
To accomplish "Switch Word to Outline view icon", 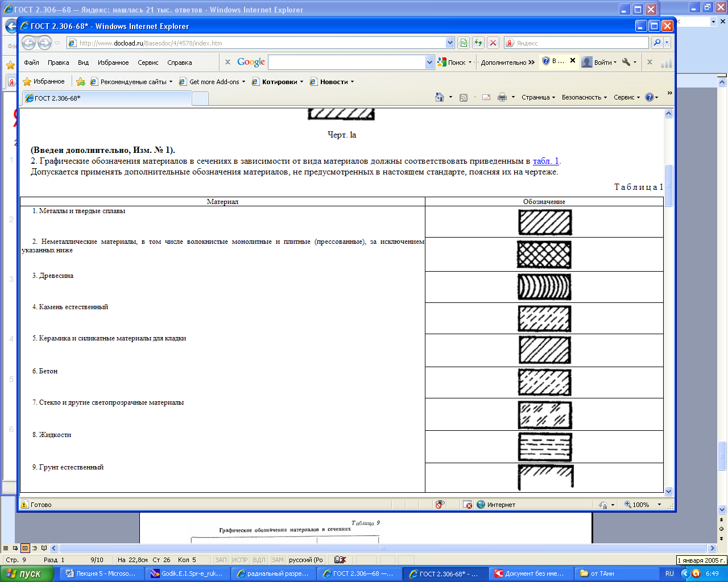I will point(35,548).
